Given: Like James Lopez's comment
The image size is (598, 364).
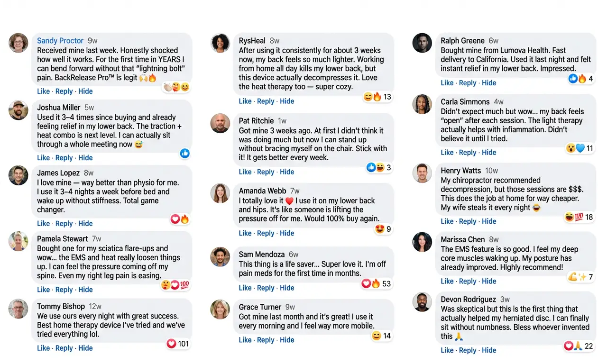Looking at the screenshot, I should (44, 223).
